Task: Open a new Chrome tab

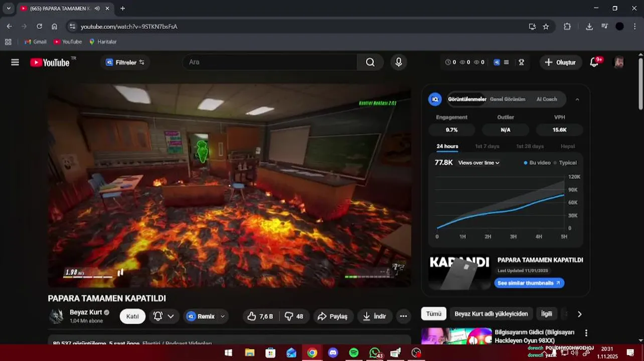Action: [x=122, y=9]
